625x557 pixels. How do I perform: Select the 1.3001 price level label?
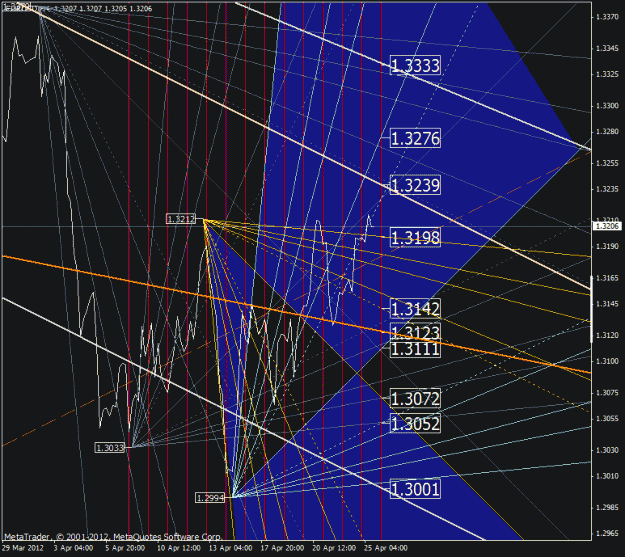point(415,489)
